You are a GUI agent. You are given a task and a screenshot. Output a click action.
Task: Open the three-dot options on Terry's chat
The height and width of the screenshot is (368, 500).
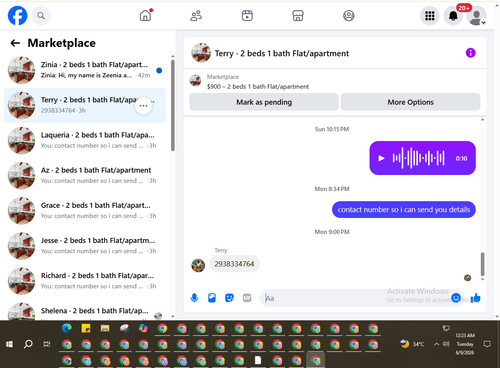143,106
